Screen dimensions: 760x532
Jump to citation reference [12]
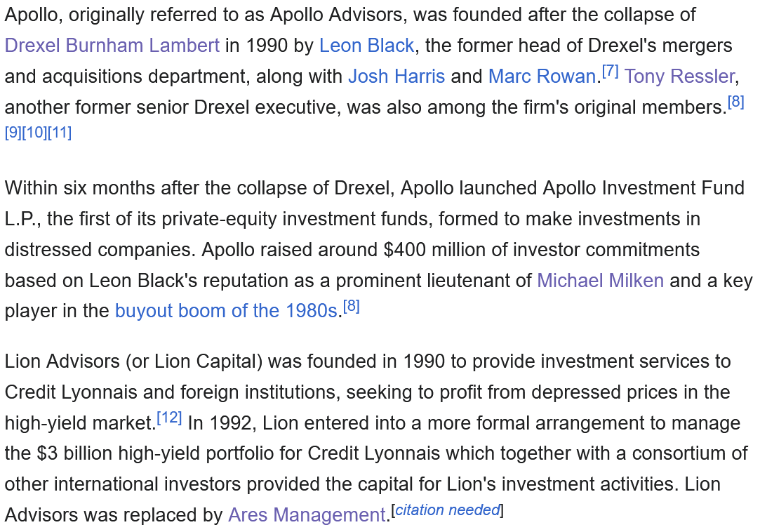(x=169, y=418)
